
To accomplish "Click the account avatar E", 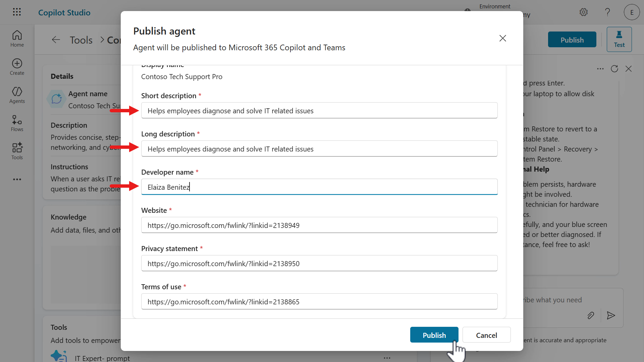I will point(632,12).
